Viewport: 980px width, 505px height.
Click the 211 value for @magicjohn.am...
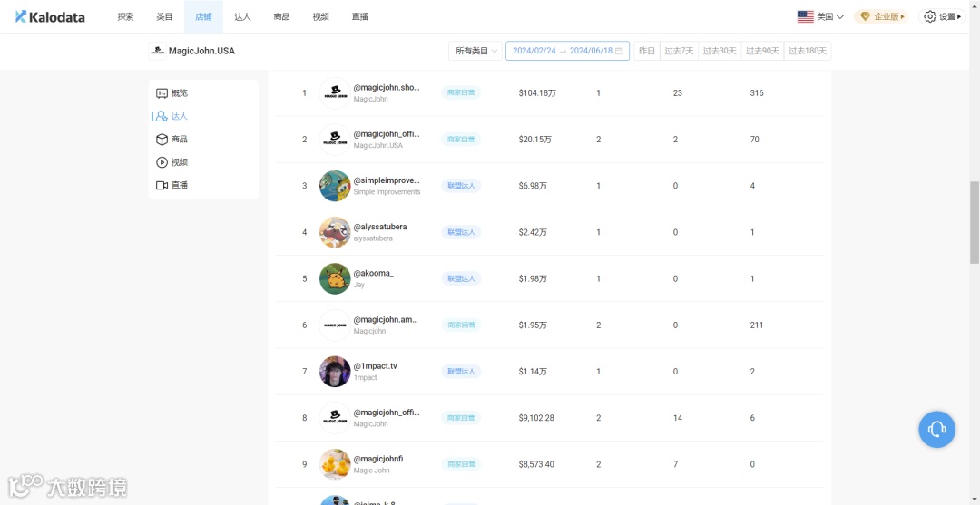[x=757, y=325]
